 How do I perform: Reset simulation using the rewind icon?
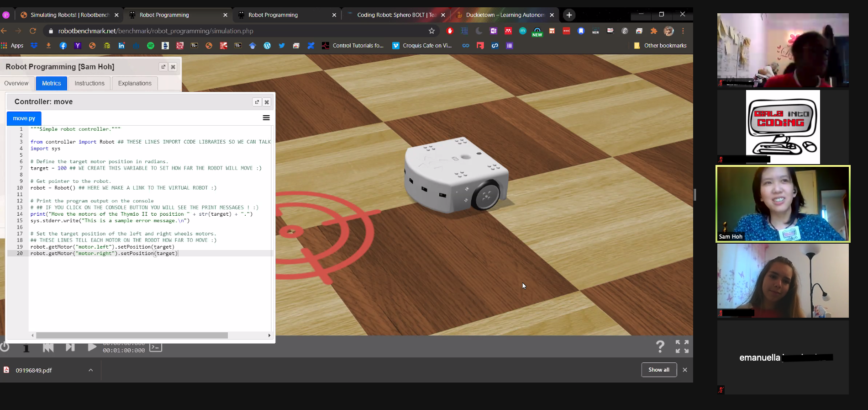pos(48,348)
